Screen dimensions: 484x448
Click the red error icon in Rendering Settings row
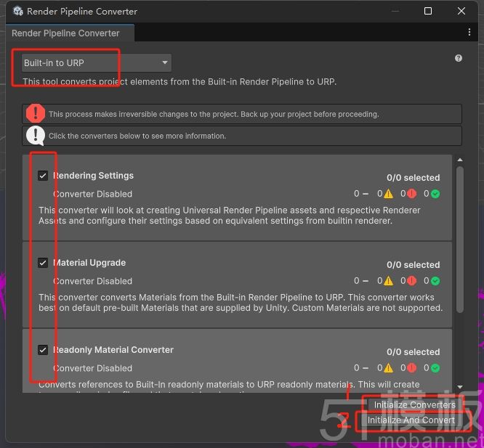click(412, 194)
